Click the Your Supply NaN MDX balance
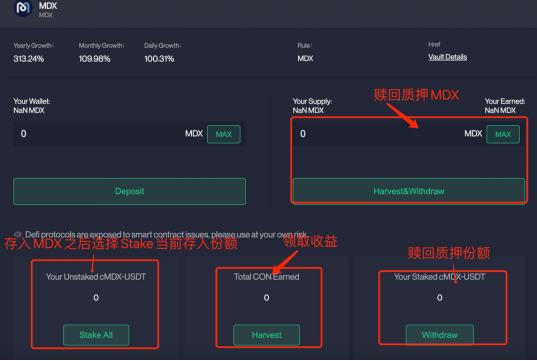537x361 pixels. (x=308, y=110)
